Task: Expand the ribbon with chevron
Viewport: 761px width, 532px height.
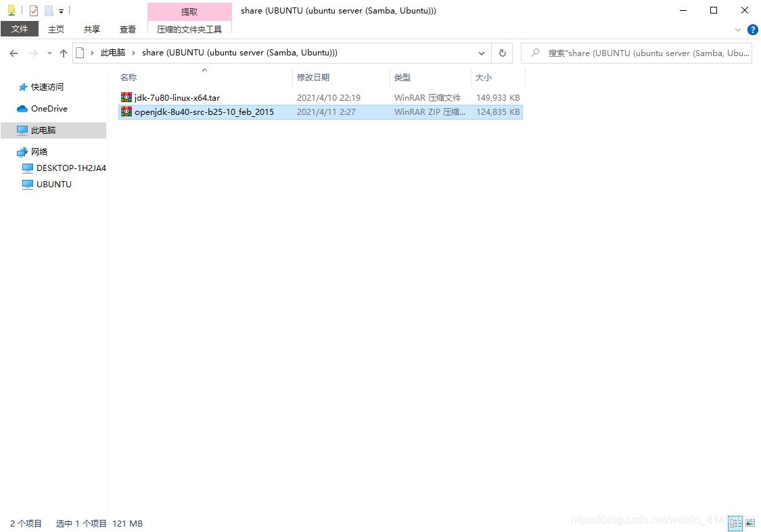Action: tap(738, 30)
